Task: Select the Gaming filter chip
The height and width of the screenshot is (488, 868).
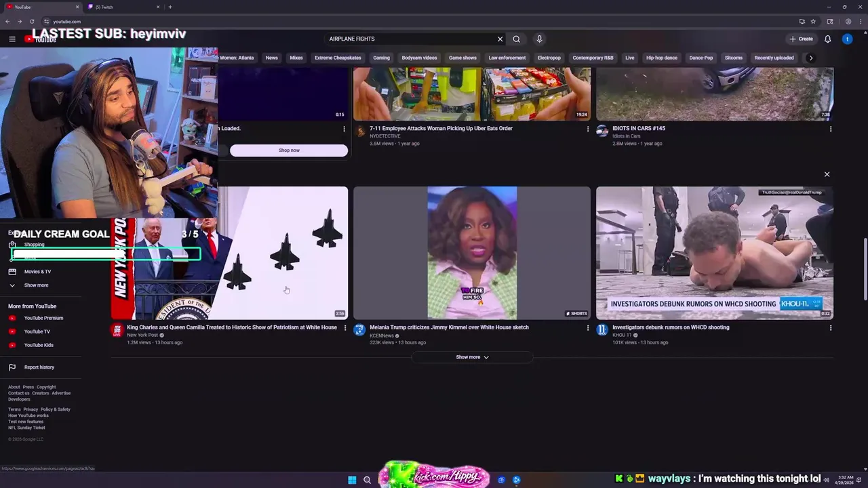Action: 381,58
